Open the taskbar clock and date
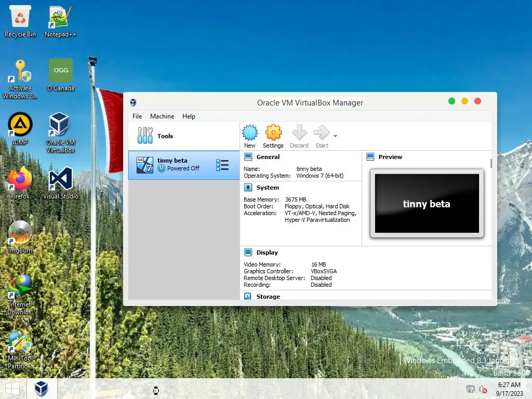The image size is (532, 399). [509, 389]
